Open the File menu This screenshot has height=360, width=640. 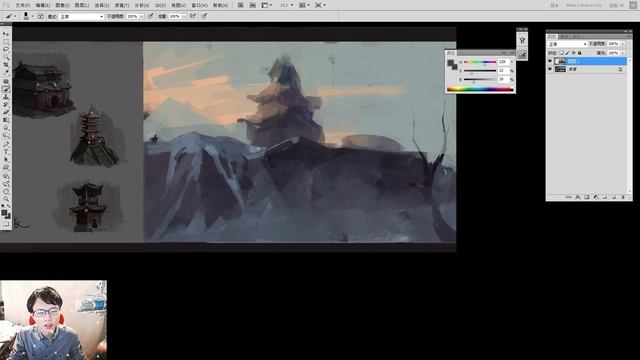pos(22,5)
